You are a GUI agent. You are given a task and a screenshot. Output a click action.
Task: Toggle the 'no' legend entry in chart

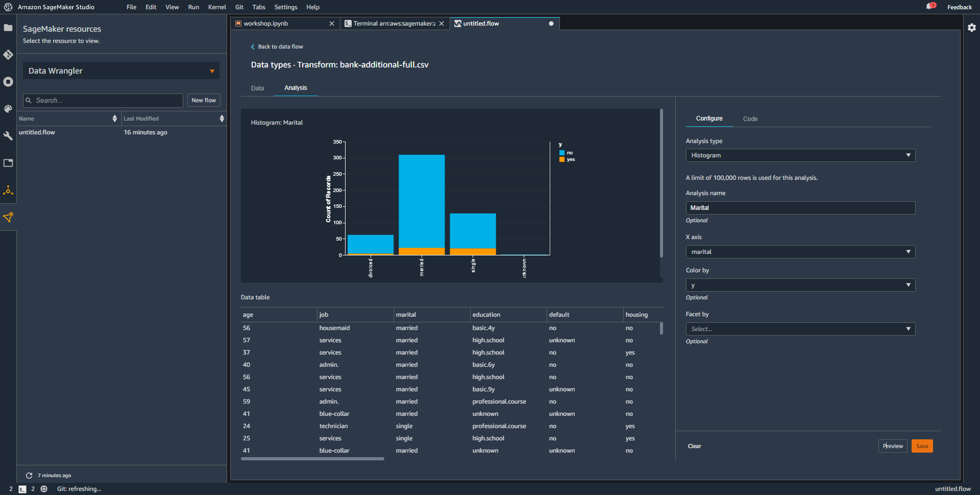pyautogui.click(x=566, y=153)
